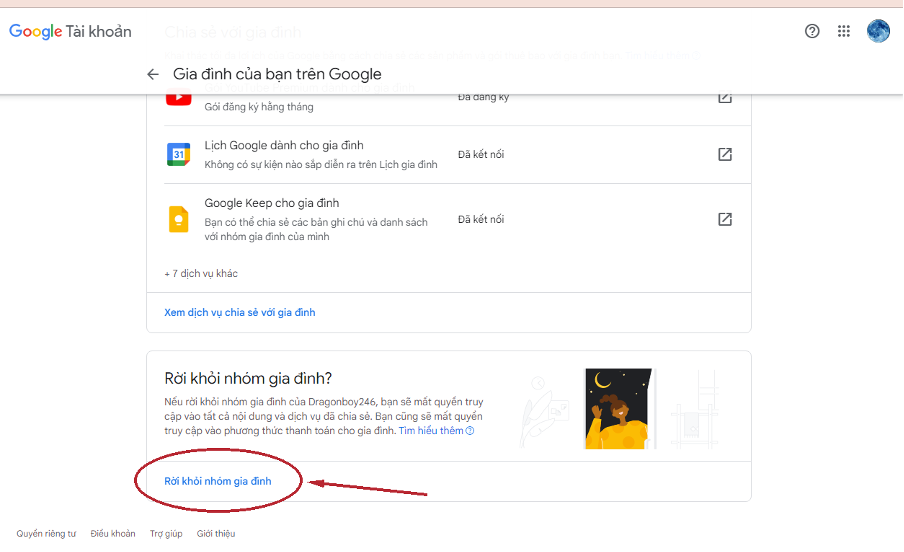Select the "Google Keep cho gia đình" title
Viewport: 904px width, 552px height.
pos(257,203)
